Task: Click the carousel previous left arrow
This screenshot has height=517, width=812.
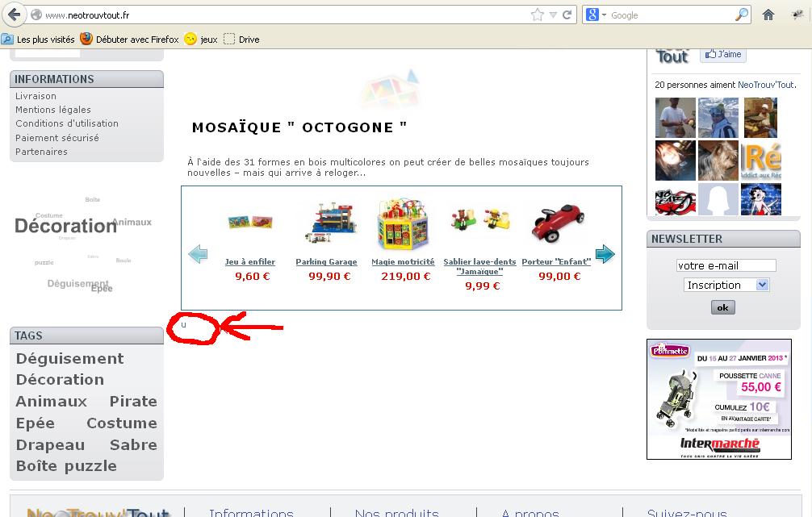Action: (198, 254)
